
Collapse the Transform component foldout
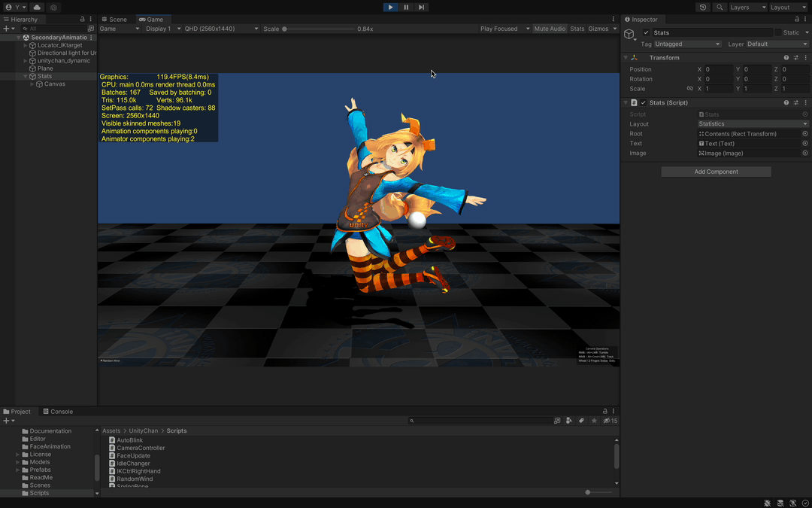coord(626,57)
